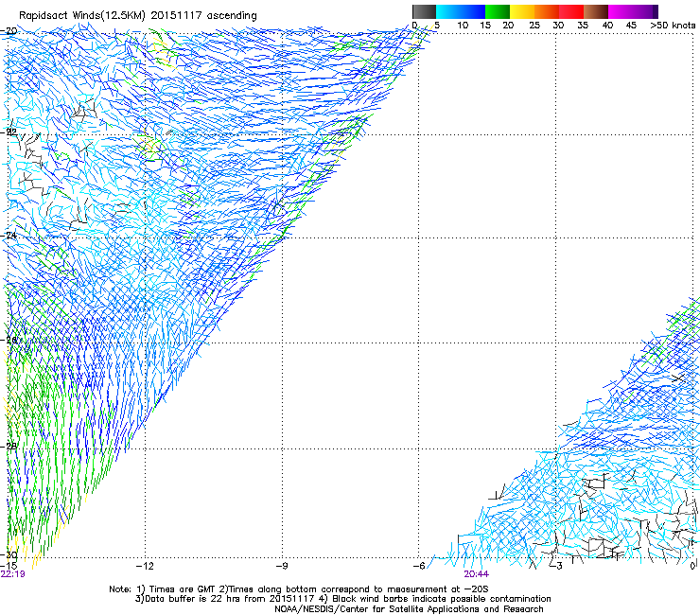The height and width of the screenshot is (615, 700).
Task: Click the '20151117 ascending' date in the title
Action: pos(203,16)
